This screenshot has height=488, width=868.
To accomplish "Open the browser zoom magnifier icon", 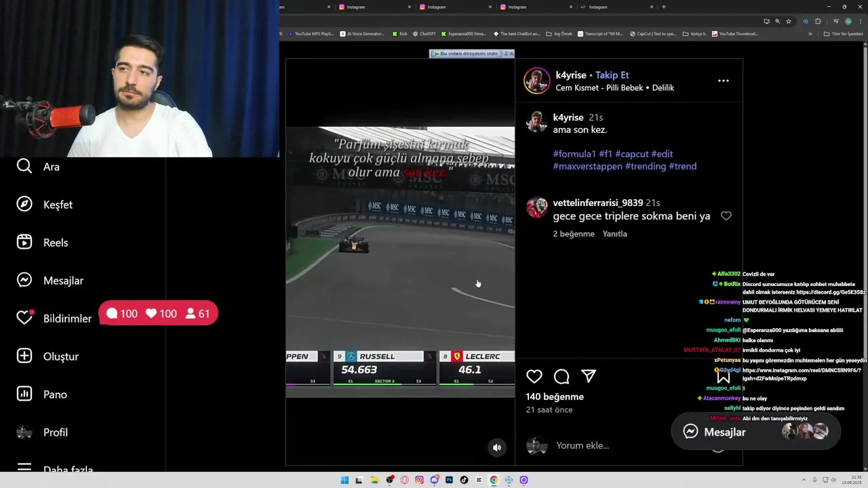I will (x=777, y=21).
